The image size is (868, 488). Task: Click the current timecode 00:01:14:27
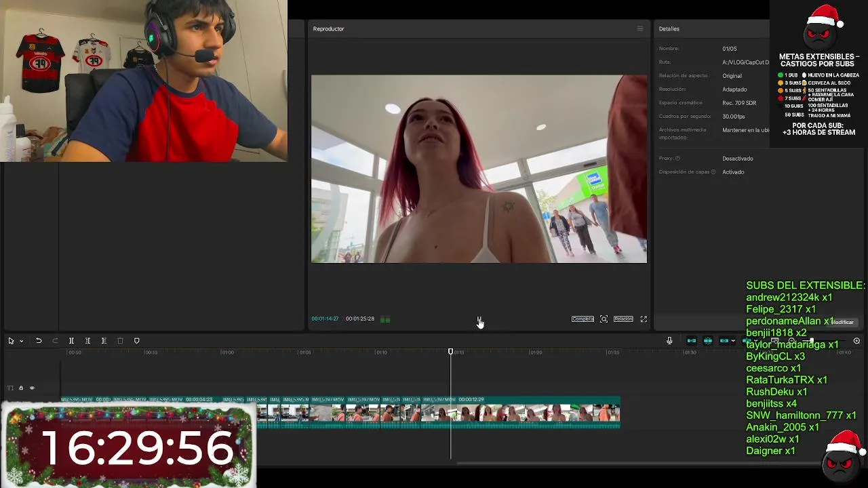[325, 319]
